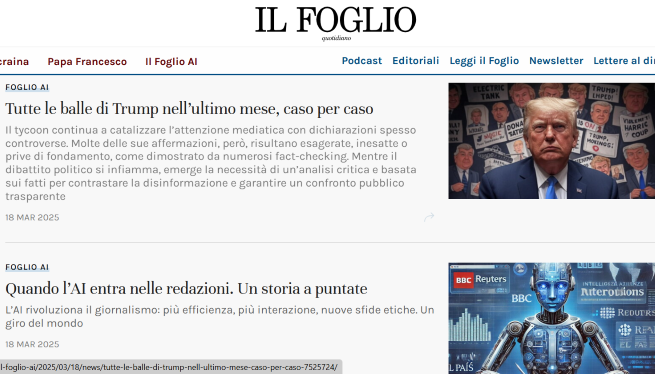Click 18 MAR 2025 date under Trump article

click(x=32, y=217)
